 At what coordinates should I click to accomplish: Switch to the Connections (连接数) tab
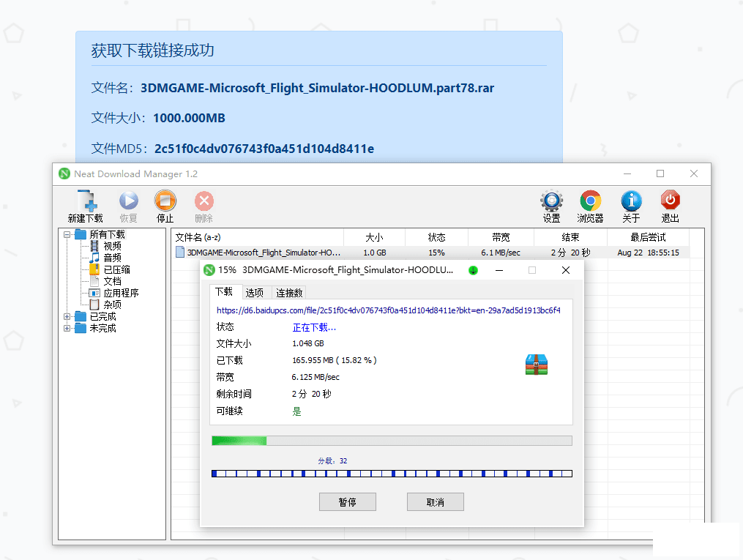point(289,293)
